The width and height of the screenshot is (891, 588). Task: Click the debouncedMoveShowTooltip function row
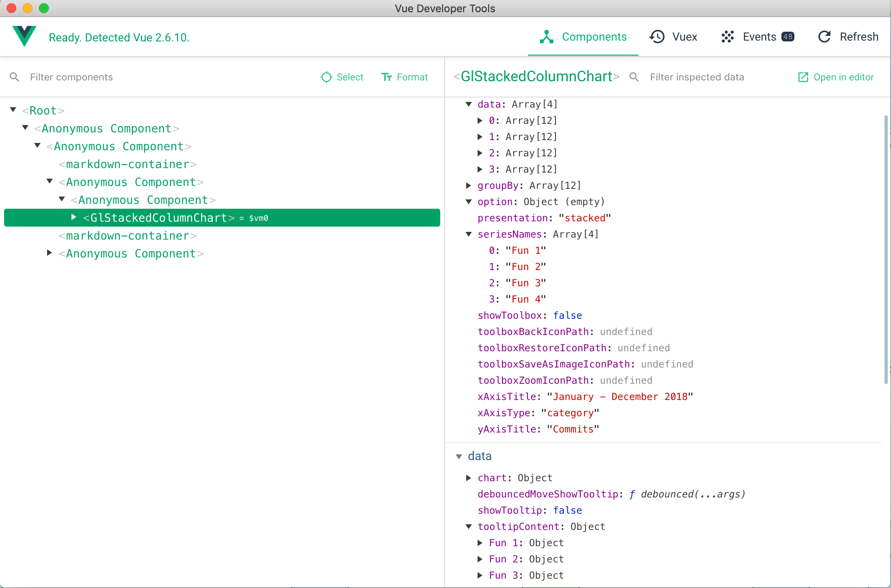tap(612, 494)
